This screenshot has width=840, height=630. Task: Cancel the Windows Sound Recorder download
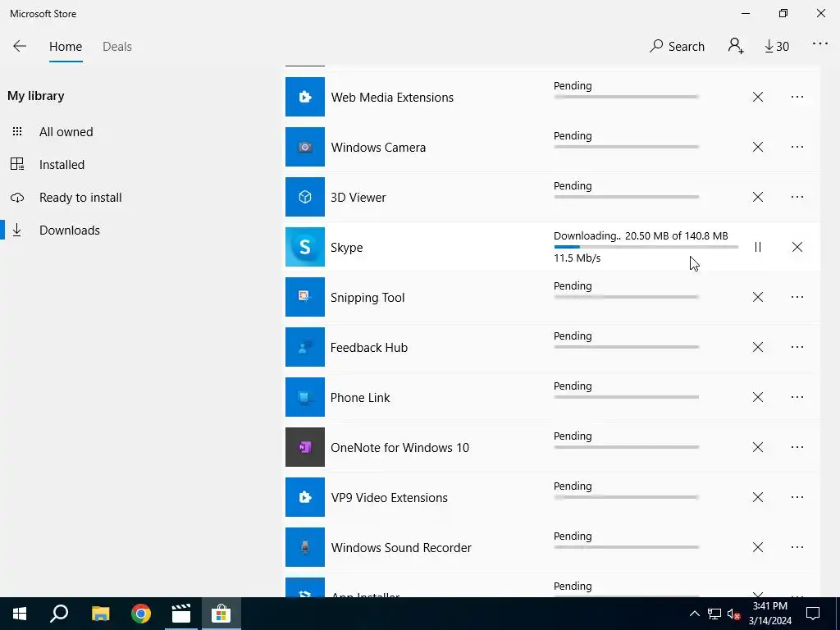[x=757, y=547]
